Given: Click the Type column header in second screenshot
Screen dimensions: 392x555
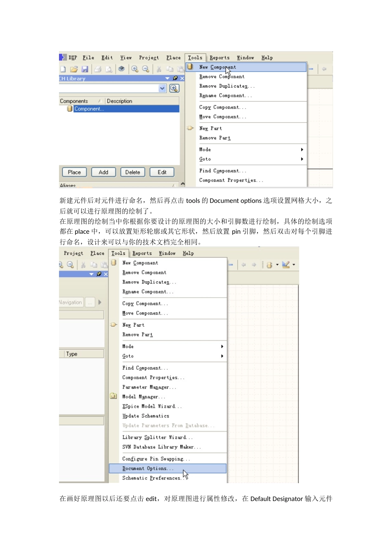Looking at the screenshot, I should [84, 354].
